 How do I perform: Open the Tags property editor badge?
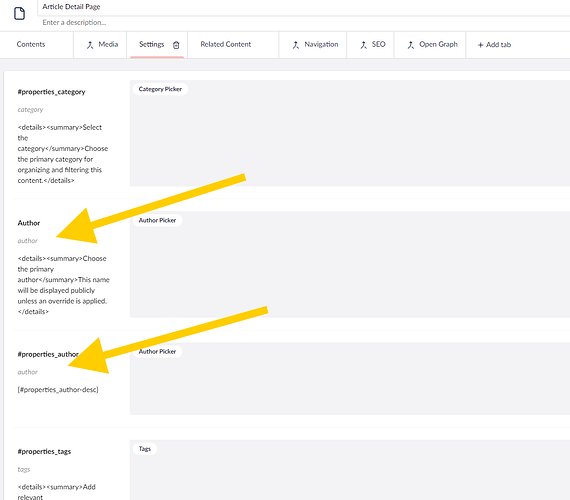point(145,449)
